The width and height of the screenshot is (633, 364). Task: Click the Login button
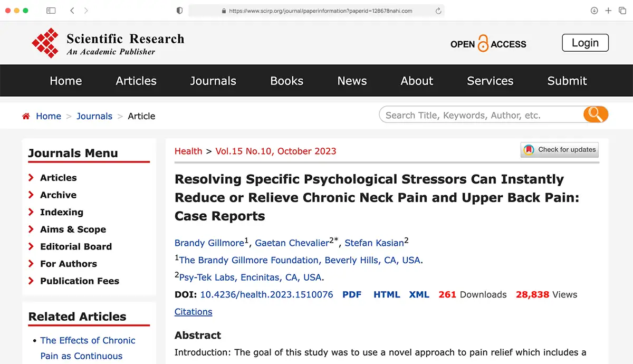(585, 43)
